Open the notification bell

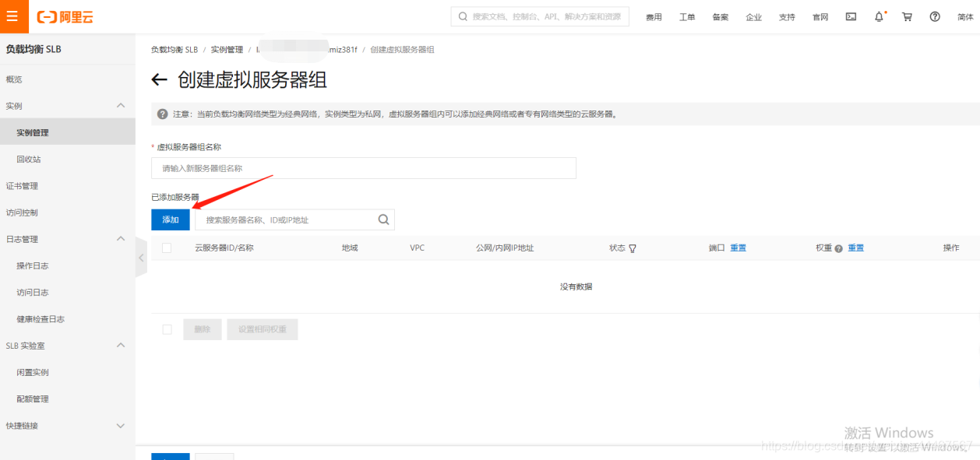[x=878, y=16]
